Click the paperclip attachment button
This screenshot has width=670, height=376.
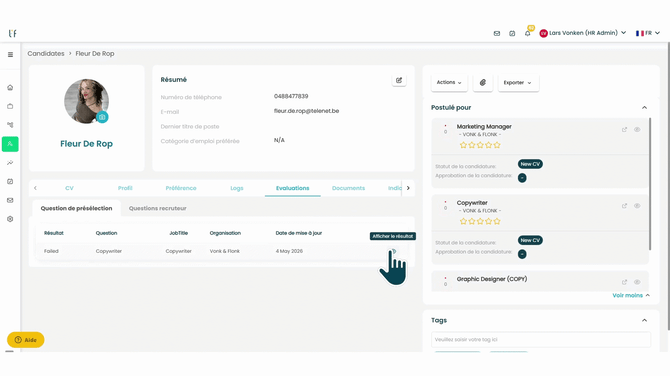[x=483, y=82]
